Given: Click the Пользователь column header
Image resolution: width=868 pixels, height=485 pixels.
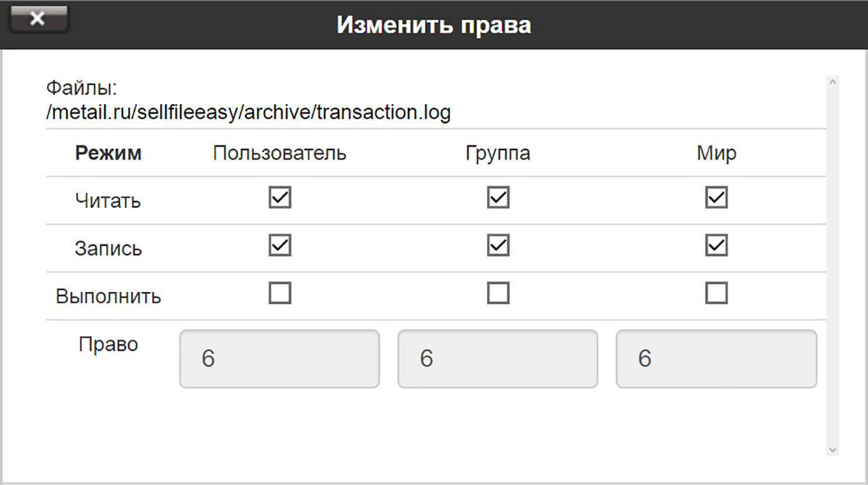Looking at the screenshot, I should pyautogui.click(x=279, y=154).
